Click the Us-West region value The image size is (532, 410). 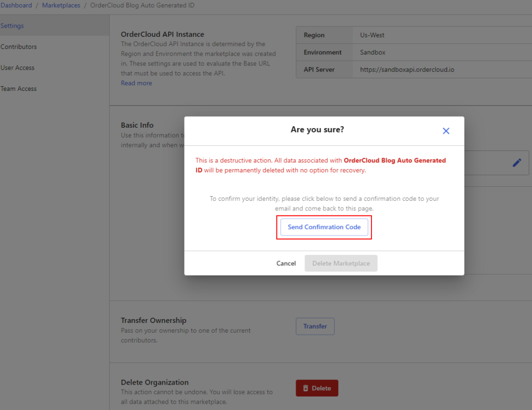(x=372, y=35)
